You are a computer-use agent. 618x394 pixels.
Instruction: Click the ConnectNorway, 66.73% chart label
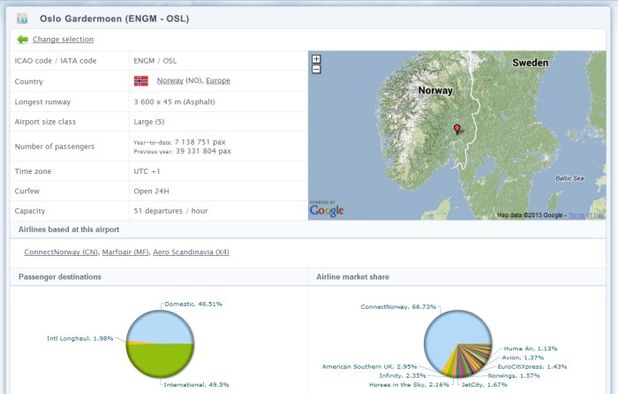point(398,307)
